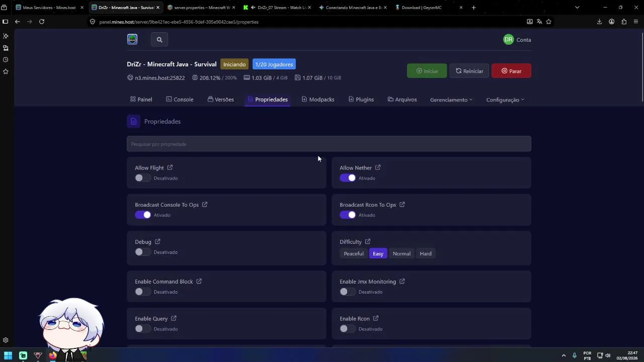644x362 pixels.
Task: Open the Conta account menu
Action: [517, 40]
